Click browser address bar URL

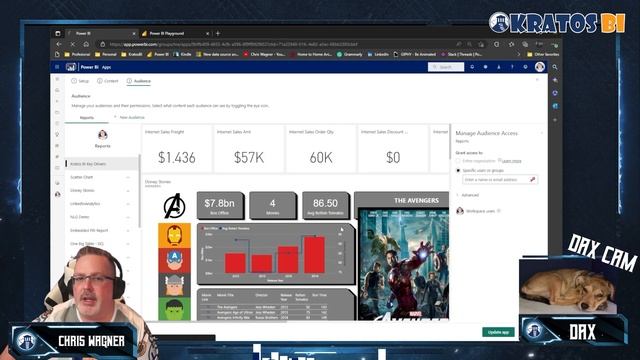[233, 44]
